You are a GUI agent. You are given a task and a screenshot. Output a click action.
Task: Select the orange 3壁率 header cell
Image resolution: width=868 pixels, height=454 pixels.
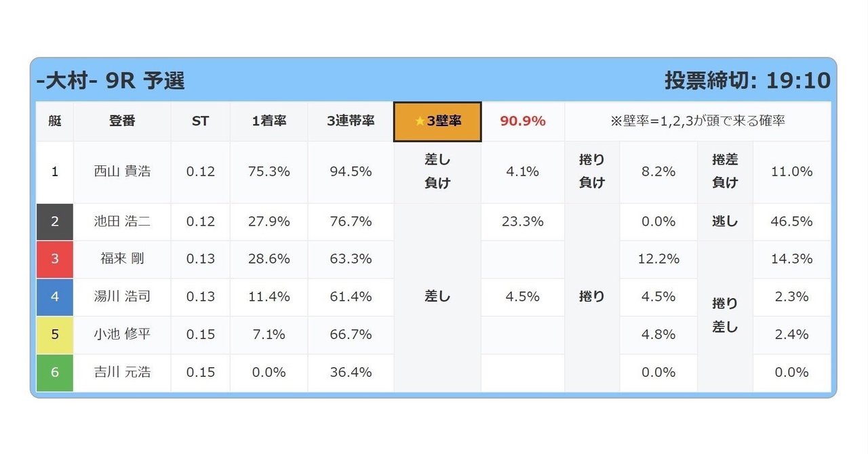pyautogui.click(x=437, y=121)
